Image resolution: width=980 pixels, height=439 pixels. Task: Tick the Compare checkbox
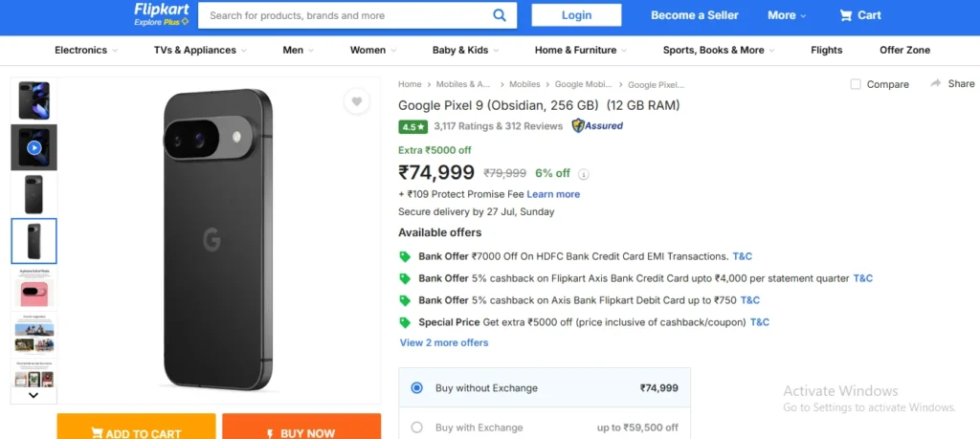(x=856, y=84)
